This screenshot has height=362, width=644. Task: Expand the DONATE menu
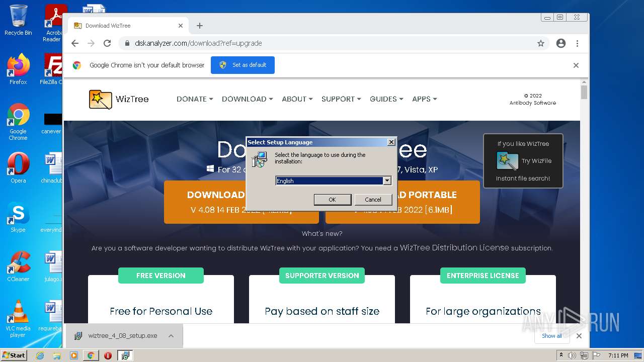(x=195, y=99)
